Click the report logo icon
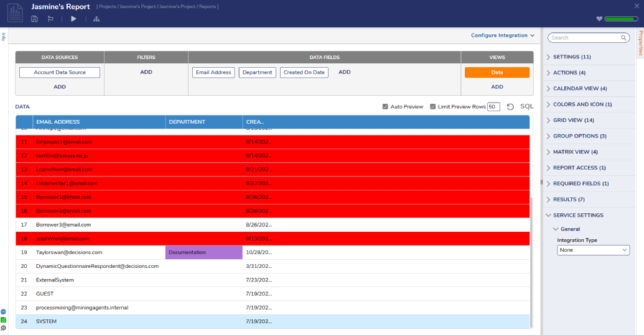The image size is (644, 335). [15, 13]
